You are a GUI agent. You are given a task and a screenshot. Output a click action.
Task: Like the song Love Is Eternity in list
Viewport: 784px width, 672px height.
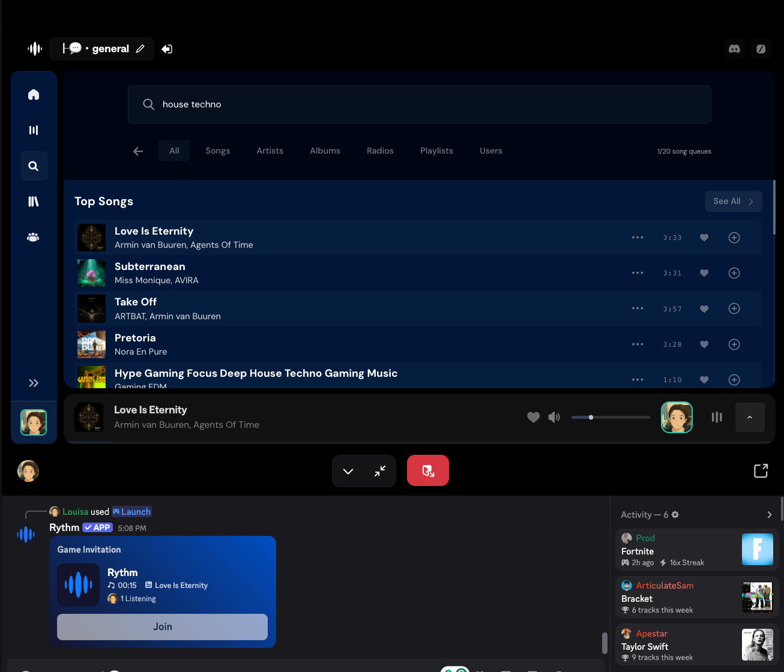(x=704, y=238)
